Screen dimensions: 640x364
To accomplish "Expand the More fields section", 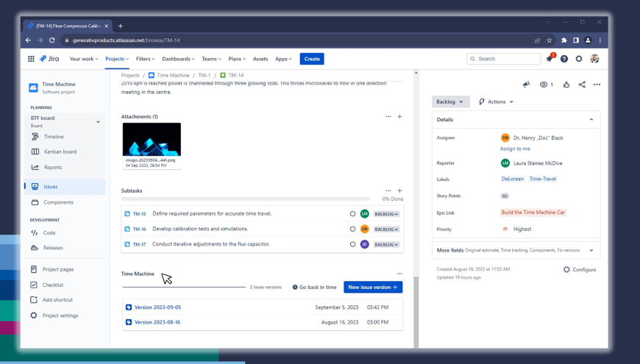I will click(x=591, y=251).
